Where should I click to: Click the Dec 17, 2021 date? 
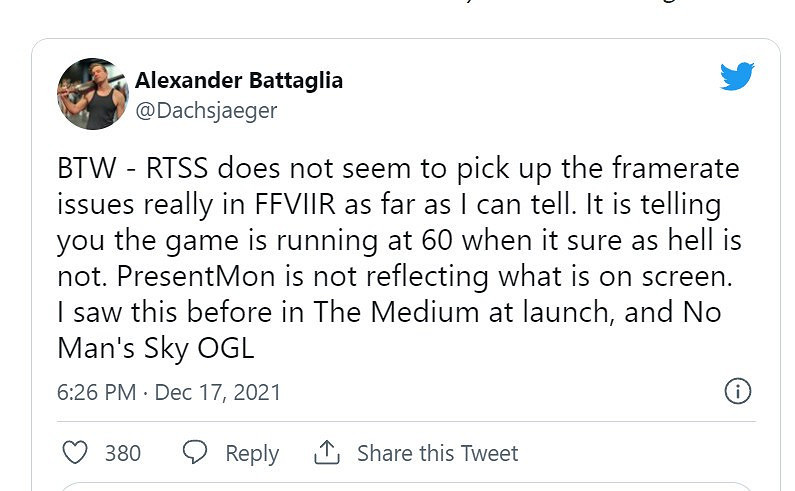[x=217, y=392]
